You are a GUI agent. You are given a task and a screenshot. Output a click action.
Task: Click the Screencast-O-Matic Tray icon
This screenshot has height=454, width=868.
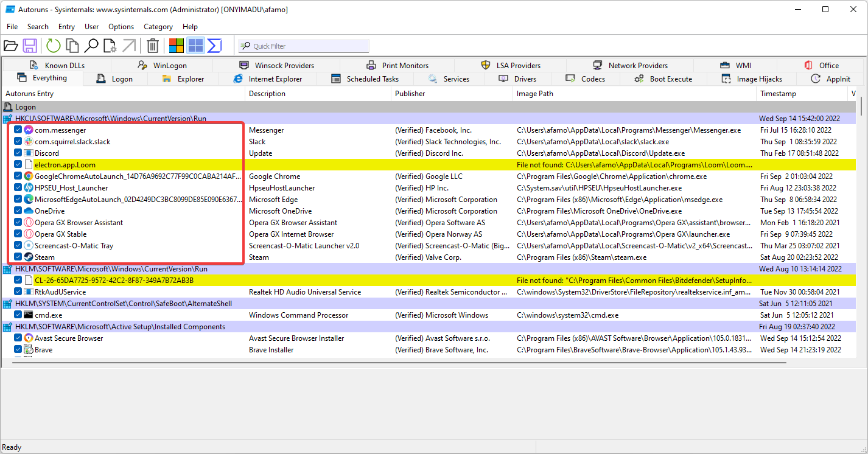(x=29, y=246)
